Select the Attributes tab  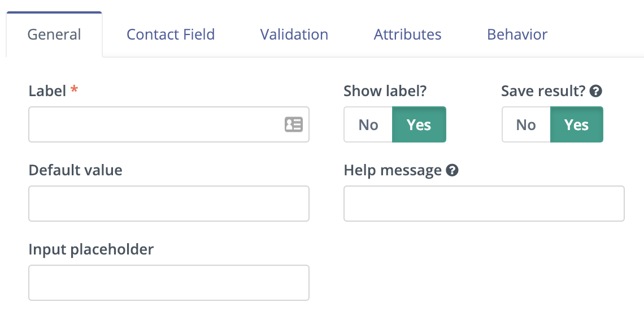[x=407, y=34]
